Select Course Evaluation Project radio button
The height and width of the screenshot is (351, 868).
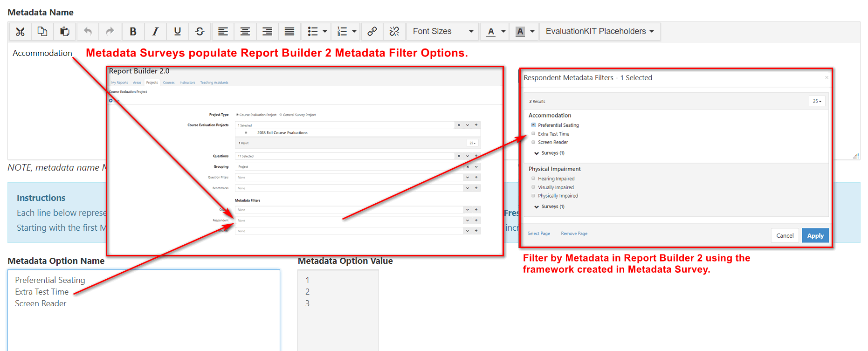point(237,115)
